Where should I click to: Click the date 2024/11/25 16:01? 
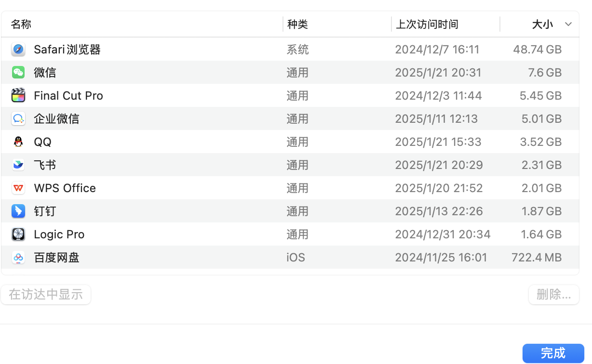(x=441, y=258)
